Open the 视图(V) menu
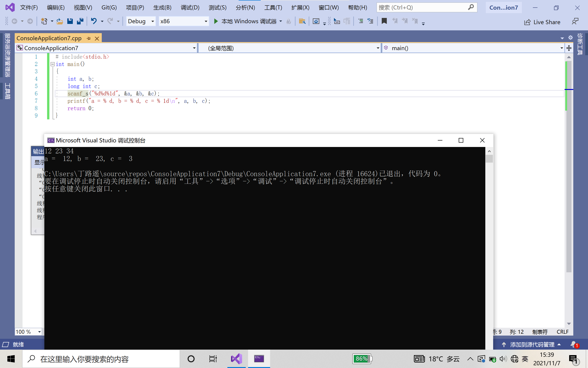Image resolution: width=588 pixels, height=368 pixels. click(x=83, y=8)
